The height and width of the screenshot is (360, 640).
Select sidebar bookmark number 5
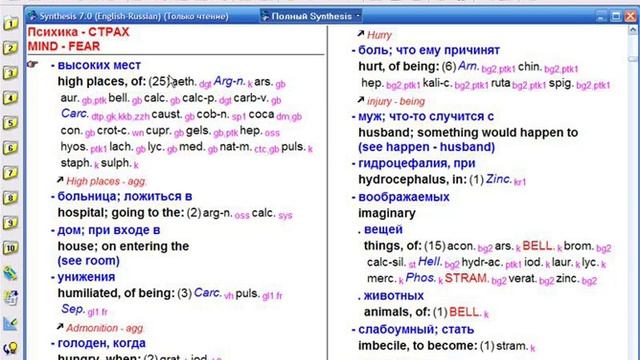tap(11, 123)
